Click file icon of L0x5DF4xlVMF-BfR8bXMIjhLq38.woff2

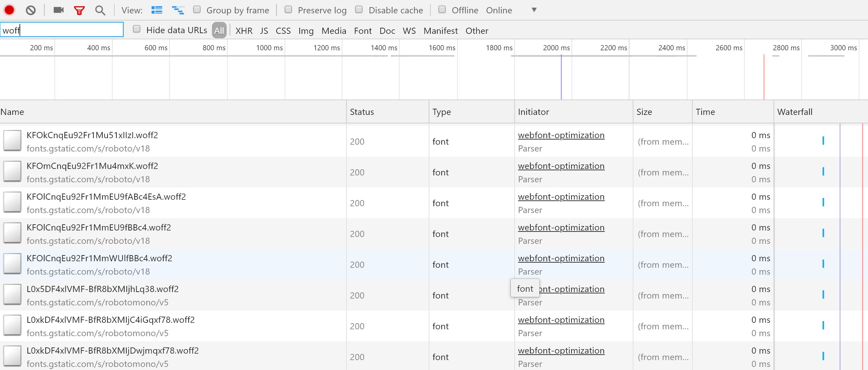[x=12, y=294]
